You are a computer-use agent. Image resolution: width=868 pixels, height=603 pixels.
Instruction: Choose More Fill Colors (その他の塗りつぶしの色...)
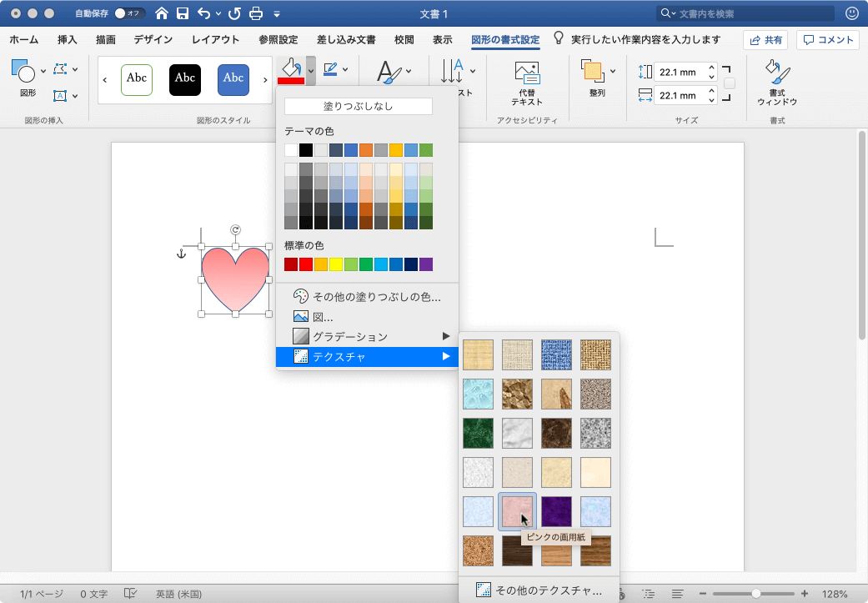pyautogui.click(x=367, y=297)
